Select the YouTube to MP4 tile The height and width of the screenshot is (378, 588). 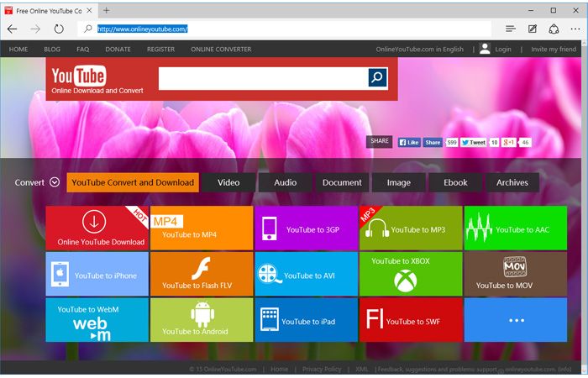202,228
